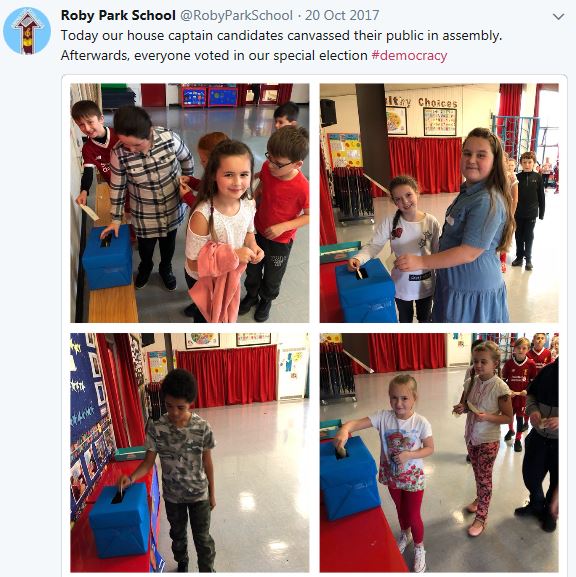Click the Healthy Choices wall sign
The height and width of the screenshot is (577, 576).
pyautogui.click(x=421, y=102)
